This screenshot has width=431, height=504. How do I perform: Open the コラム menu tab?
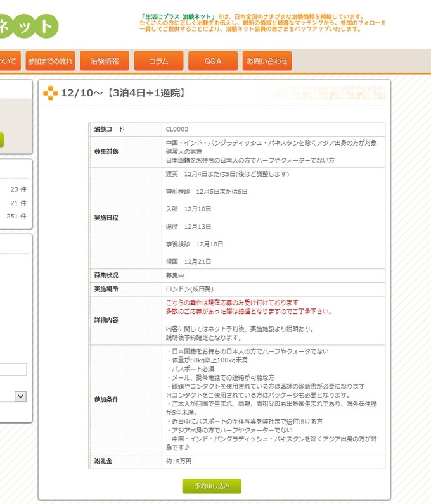tap(158, 61)
